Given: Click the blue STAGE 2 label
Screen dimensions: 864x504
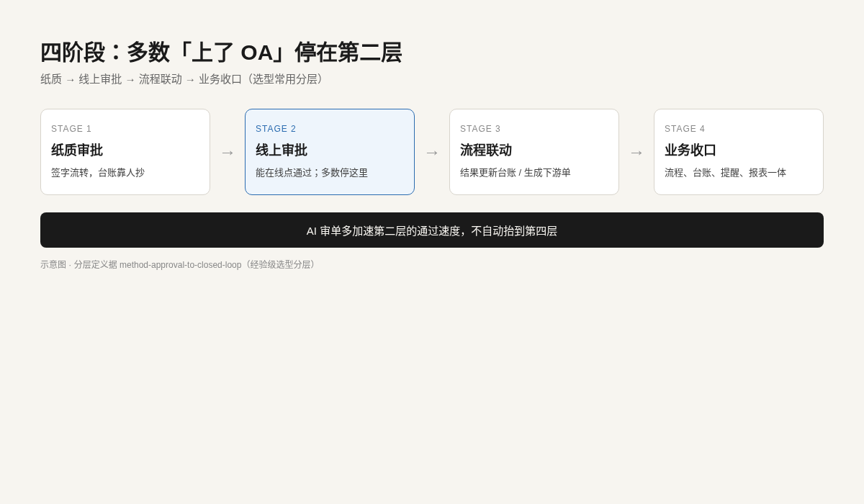Looking at the screenshot, I should click(x=276, y=129).
